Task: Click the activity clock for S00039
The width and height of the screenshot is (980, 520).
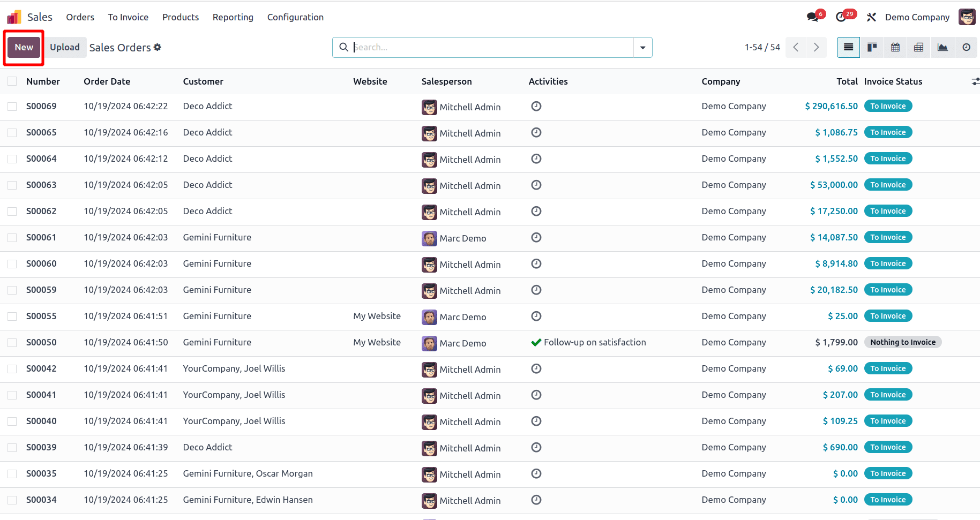Action: pos(536,447)
